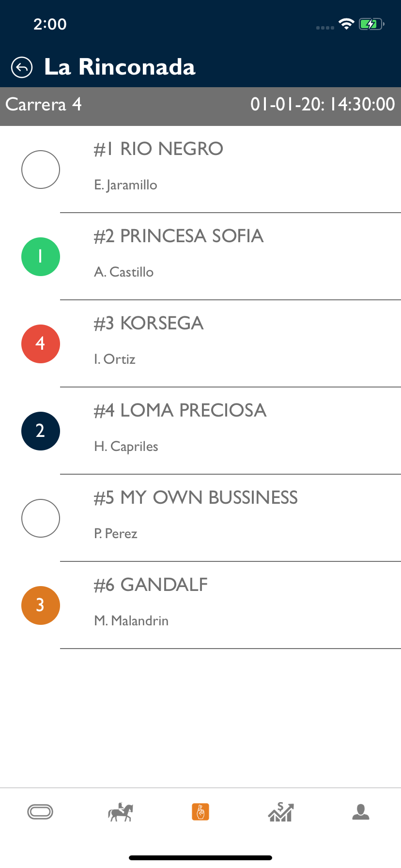Image resolution: width=401 pixels, height=868 pixels.
Task: Click the La Rinconada title
Action: coord(120,67)
